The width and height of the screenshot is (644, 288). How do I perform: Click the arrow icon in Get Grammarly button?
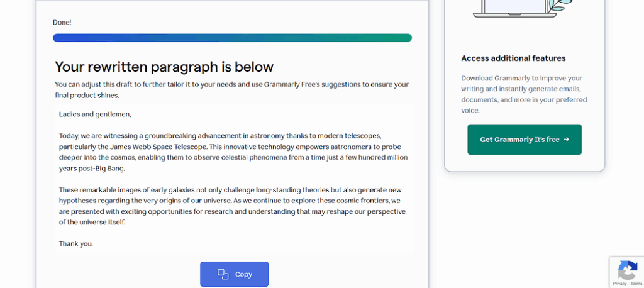tap(567, 139)
